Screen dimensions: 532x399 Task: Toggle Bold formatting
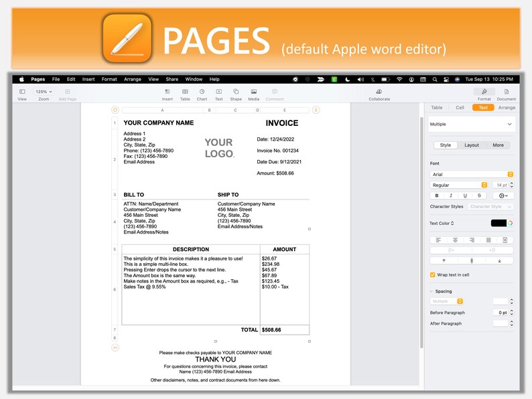(437, 195)
